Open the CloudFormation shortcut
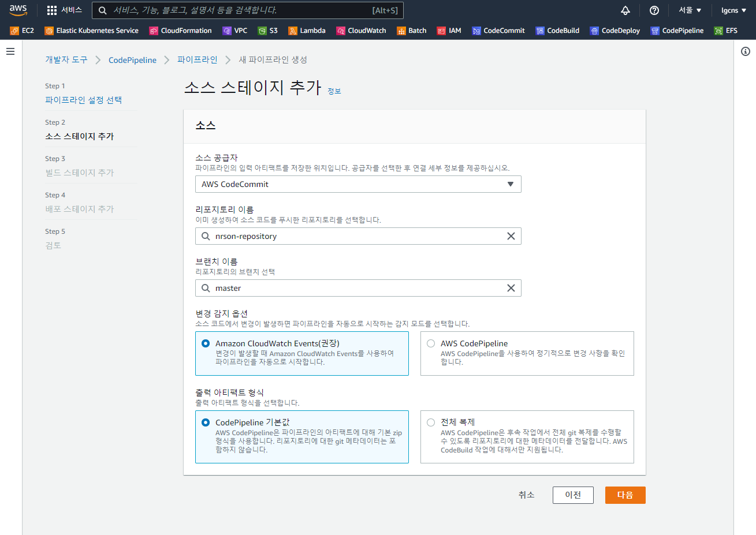756x535 pixels. (180, 31)
